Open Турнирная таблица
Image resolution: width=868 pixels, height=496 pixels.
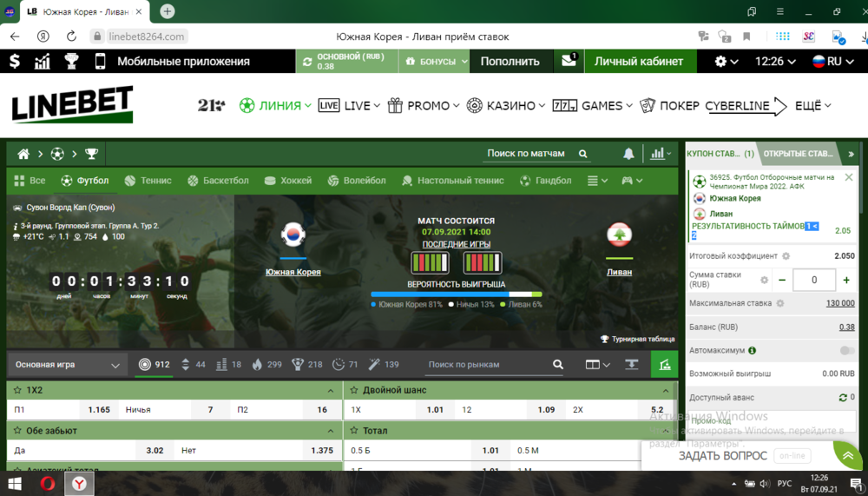(x=638, y=339)
